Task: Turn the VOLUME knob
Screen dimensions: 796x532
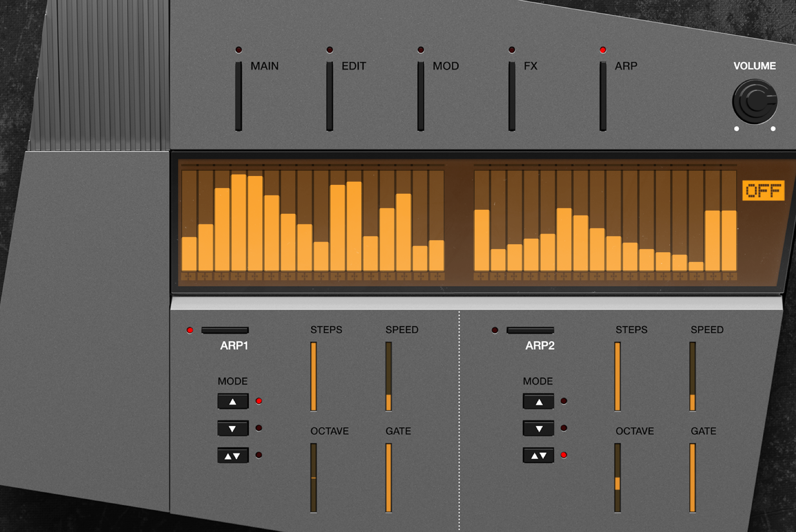Action: 756,101
